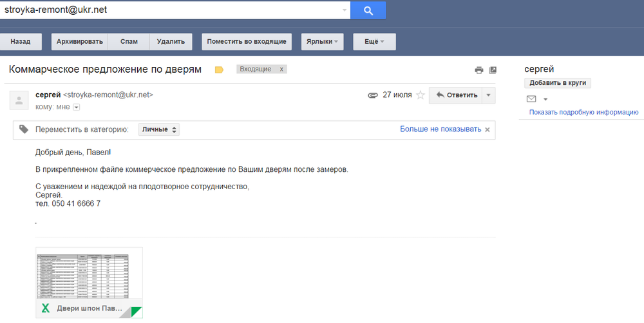Click the Входящие label tag
This screenshot has width=644, height=323.
tap(256, 69)
